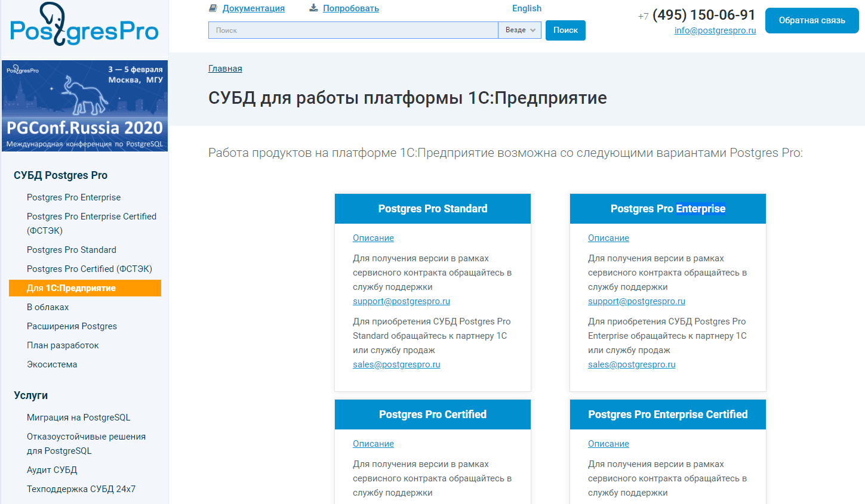Click the Обратная связь button

pos(812,20)
